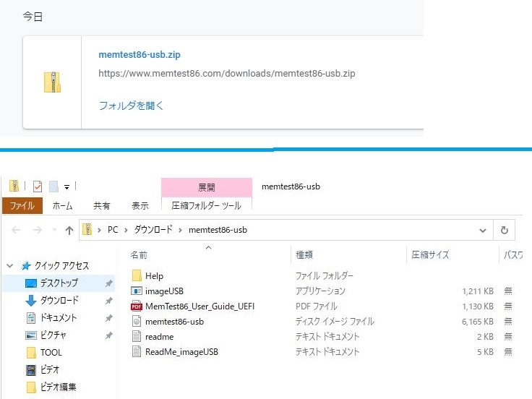The height and width of the screenshot is (399, 532).
Task: Go back with the back arrow button
Action: pyautogui.click(x=16, y=230)
